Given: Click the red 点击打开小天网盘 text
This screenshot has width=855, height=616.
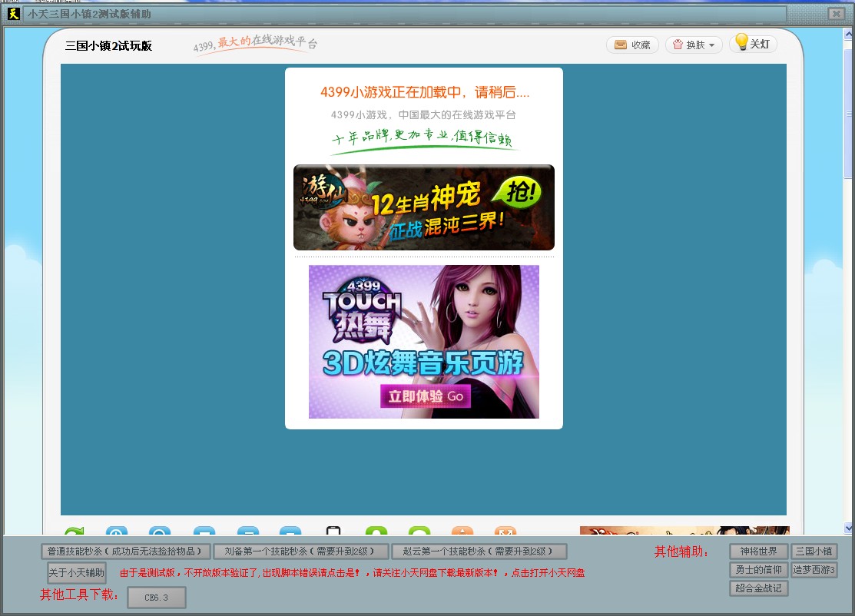Looking at the screenshot, I should click(548, 573).
